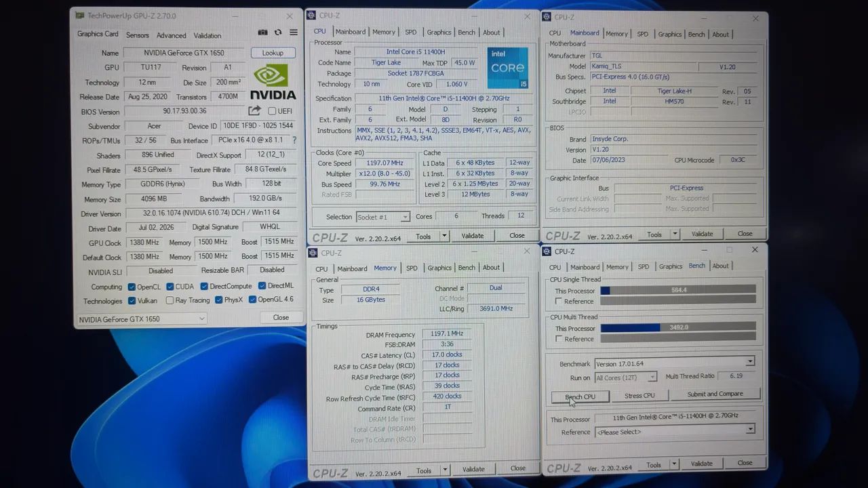Open the Tools dropdown arrow in the Mainboard window
Viewport: 868px width, 488px height.
[x=675, y=235]
